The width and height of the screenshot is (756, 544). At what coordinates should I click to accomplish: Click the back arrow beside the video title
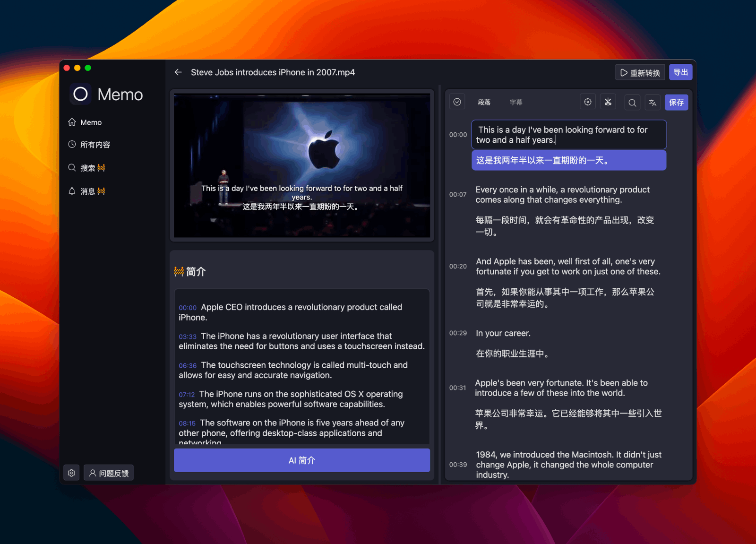pos(178,72)
